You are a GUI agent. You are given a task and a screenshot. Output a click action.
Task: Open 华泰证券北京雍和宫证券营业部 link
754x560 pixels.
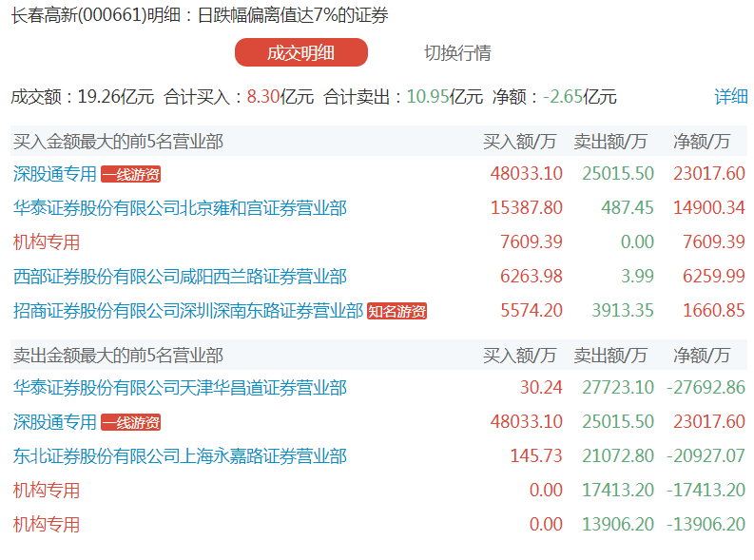(x=180, y=208)
